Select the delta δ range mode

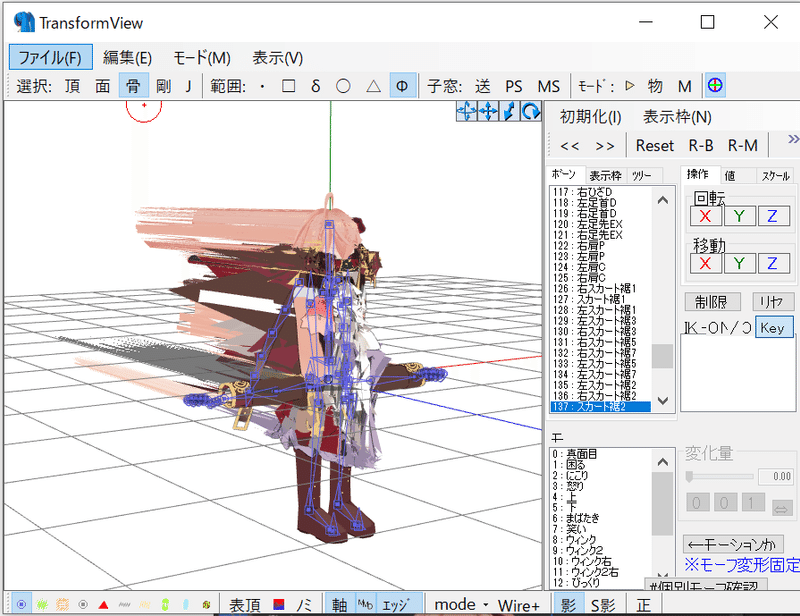tap(315, 86)
